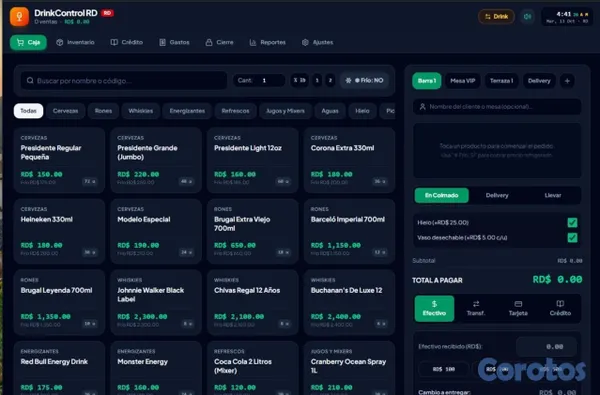Uncheck the Vaso desechable checkbox
This screenshot has height=395, width=600.
572,238
